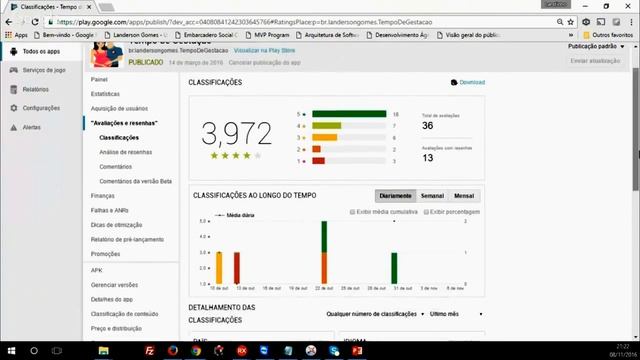Open Qualquer número de classificações dropdown
This screenshot has width=640, height=360.
[x=375, y=314]
